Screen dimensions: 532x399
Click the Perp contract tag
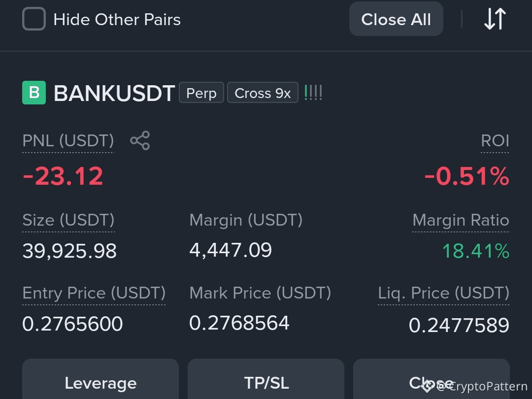coord(201,93)
